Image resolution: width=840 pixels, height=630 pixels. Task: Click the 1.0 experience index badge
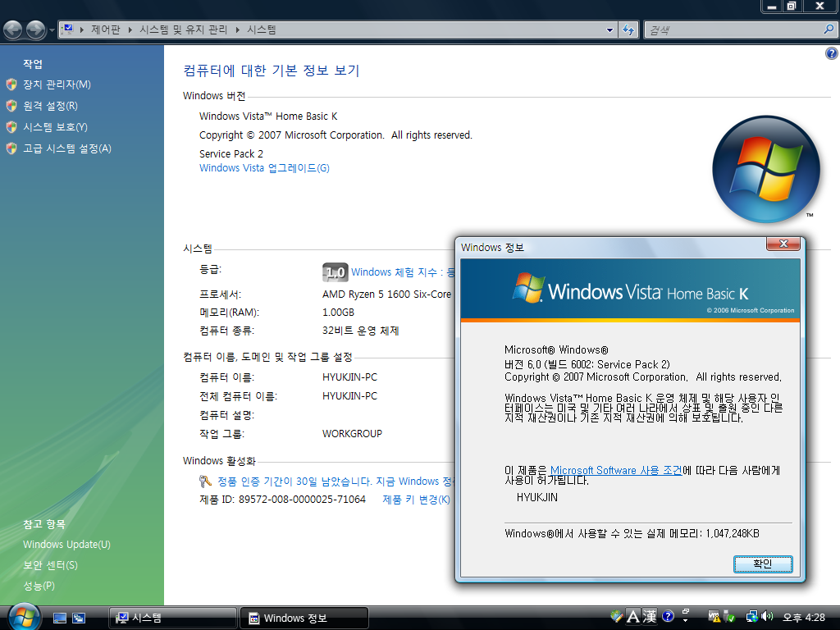[336, 272]
